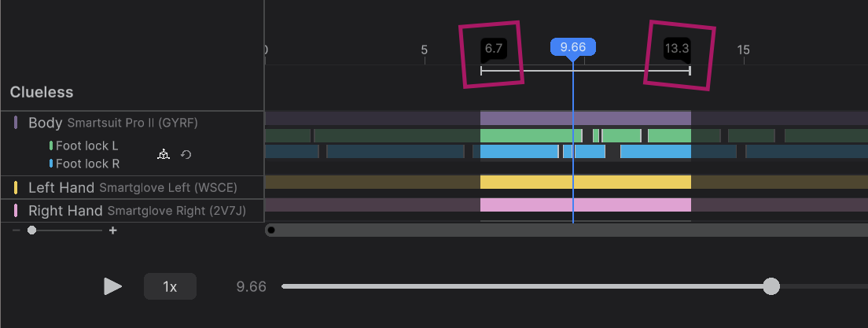Click the foot lock reset arrow icon
This screenshot has height=328, width=868.
(x=186, y=154)
